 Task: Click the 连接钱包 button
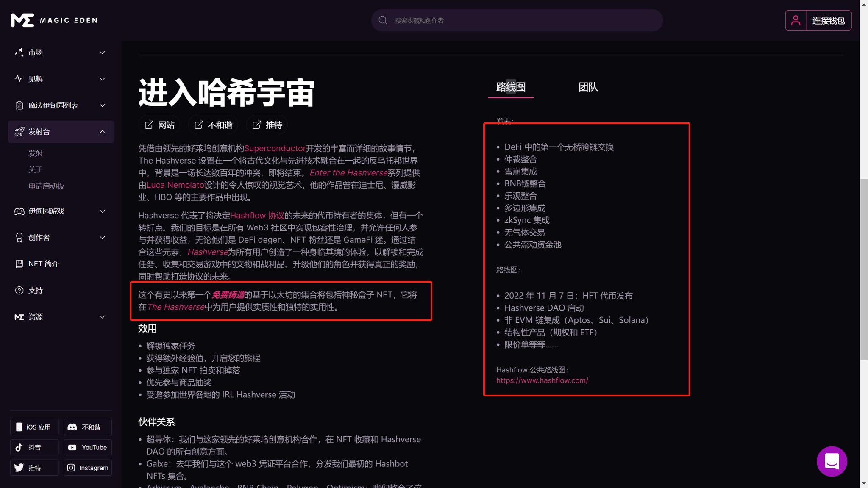(829, 20)
